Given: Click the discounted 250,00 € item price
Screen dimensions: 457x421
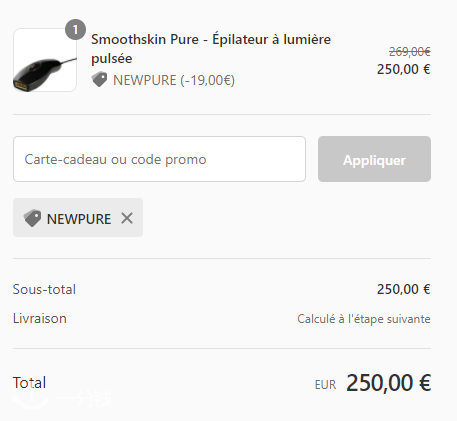Looking at the screenshot, I should click(x=404, y=69).
